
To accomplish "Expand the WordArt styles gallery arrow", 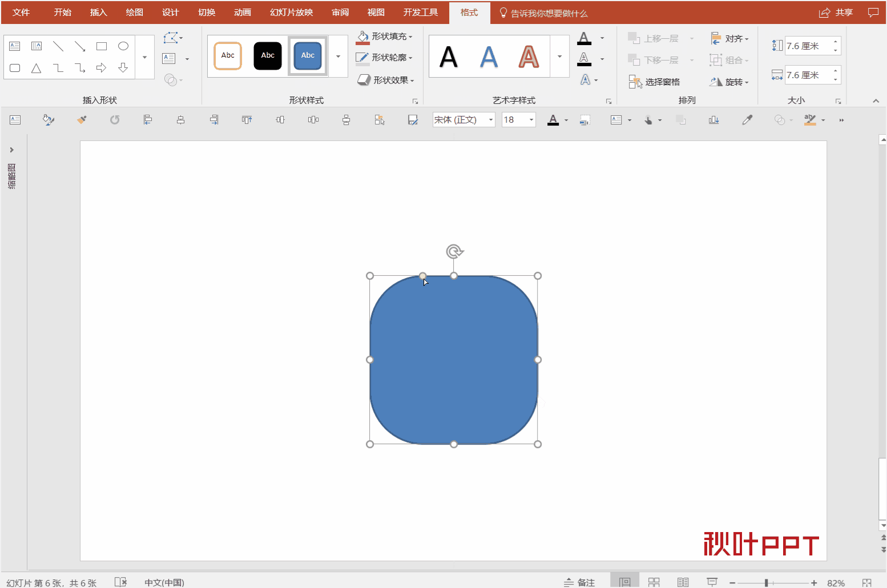I will [x=559, y=57].
